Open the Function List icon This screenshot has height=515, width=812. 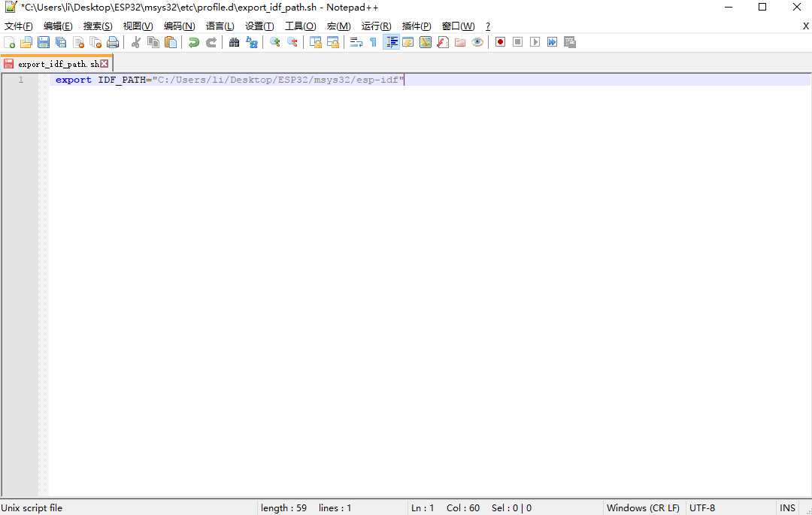point(443,42)
